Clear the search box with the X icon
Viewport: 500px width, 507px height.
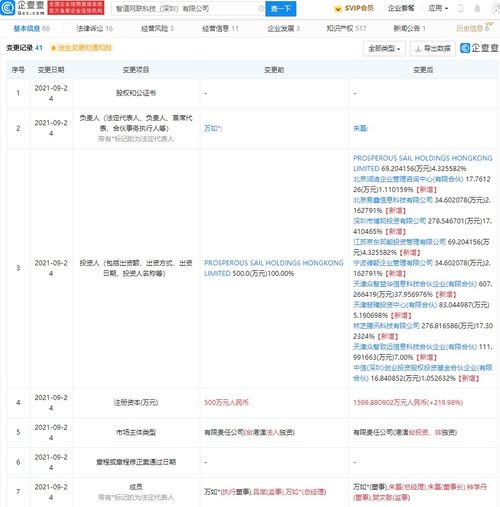[261, 8]
